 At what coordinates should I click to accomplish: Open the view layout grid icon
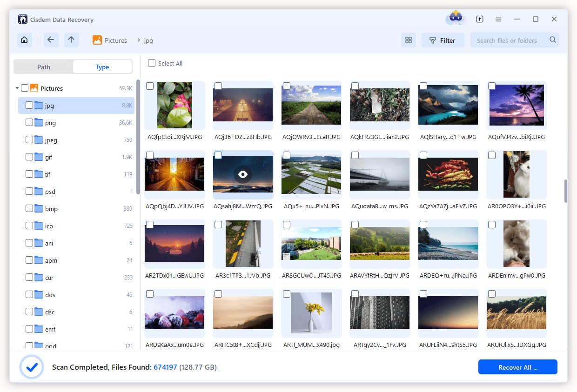coord(408,40)
